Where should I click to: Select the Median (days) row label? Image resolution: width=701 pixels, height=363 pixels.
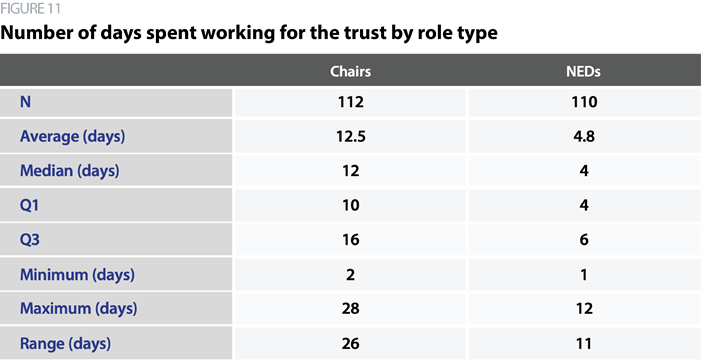70,171
